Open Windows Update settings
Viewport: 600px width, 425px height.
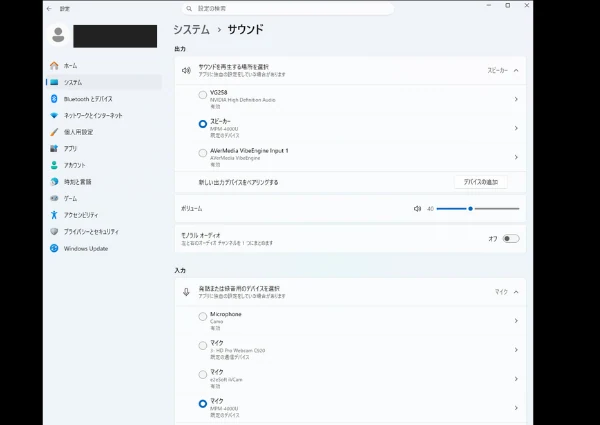point(104,248)
